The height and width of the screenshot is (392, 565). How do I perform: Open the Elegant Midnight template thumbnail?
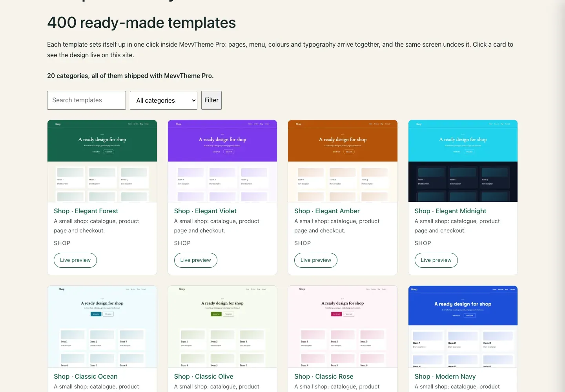(463, 161)
